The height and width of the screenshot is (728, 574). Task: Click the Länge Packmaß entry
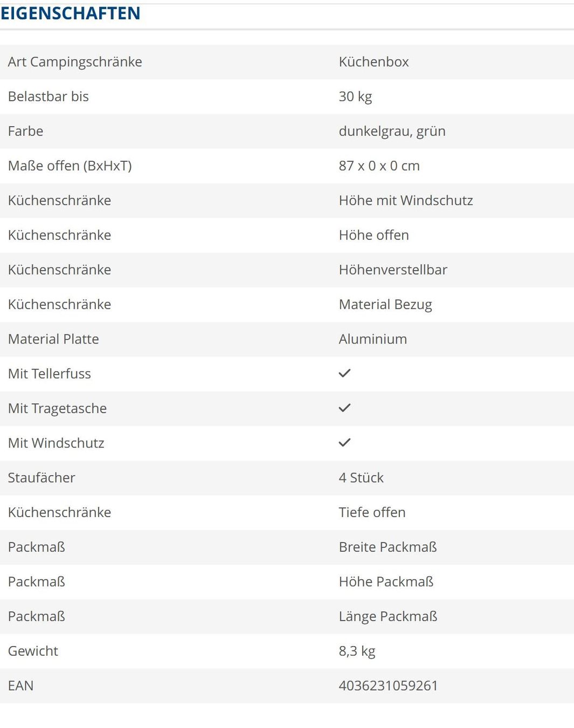point(388,616)
